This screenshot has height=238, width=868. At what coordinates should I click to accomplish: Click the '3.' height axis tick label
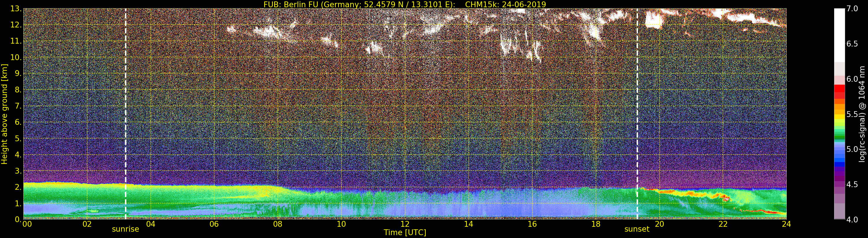18,171
